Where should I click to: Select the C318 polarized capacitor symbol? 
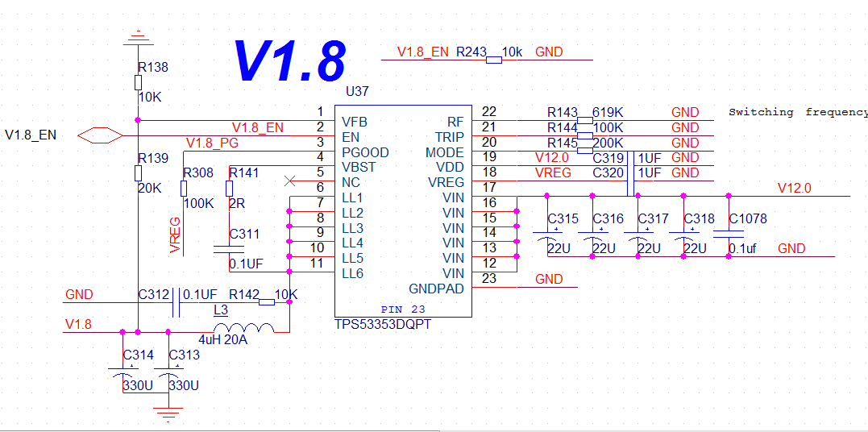(683, 235)
